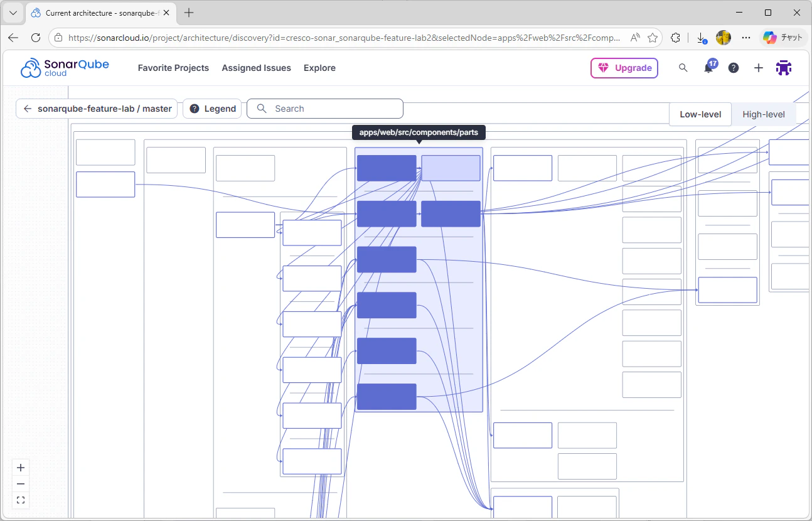Open the browser settings and more menu

tap(746, 38)
